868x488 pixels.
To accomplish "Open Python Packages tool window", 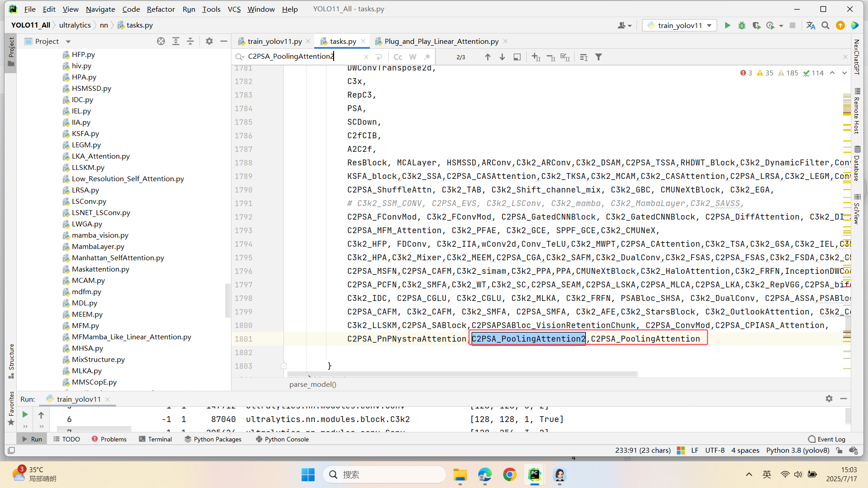I will [213, 439].
